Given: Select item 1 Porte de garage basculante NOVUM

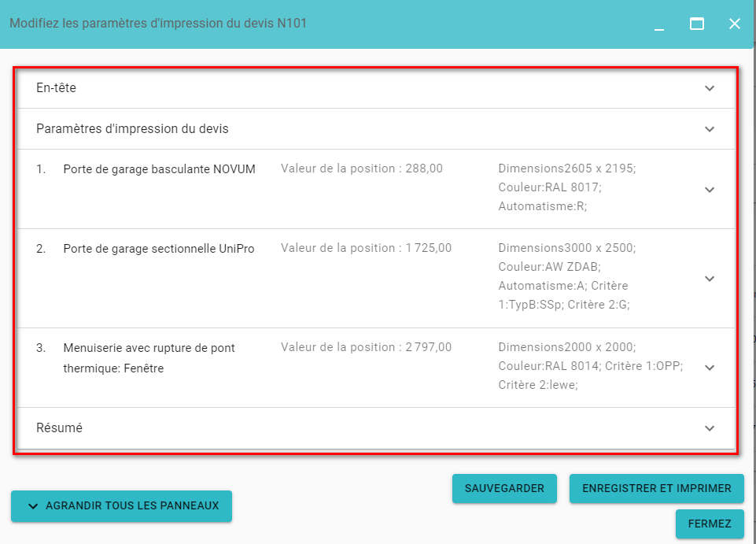Looking at the screenshot, I should (x=159, y=168).
